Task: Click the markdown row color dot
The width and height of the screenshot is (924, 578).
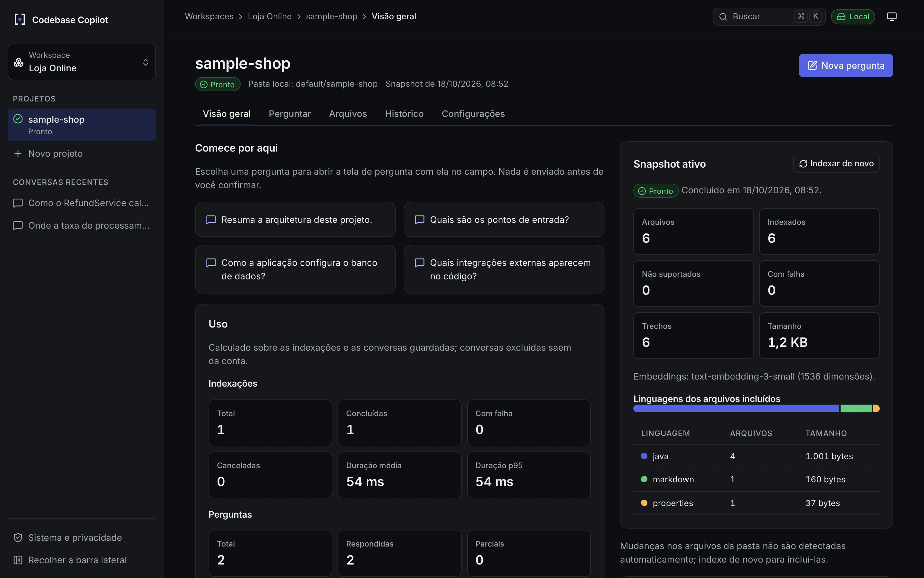Action: [644, 479]
